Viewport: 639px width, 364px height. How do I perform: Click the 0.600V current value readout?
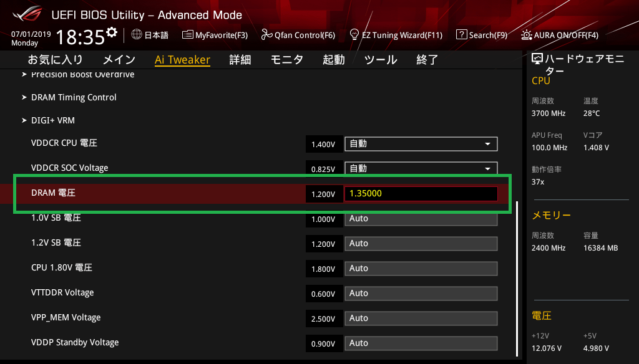point(324,294)
